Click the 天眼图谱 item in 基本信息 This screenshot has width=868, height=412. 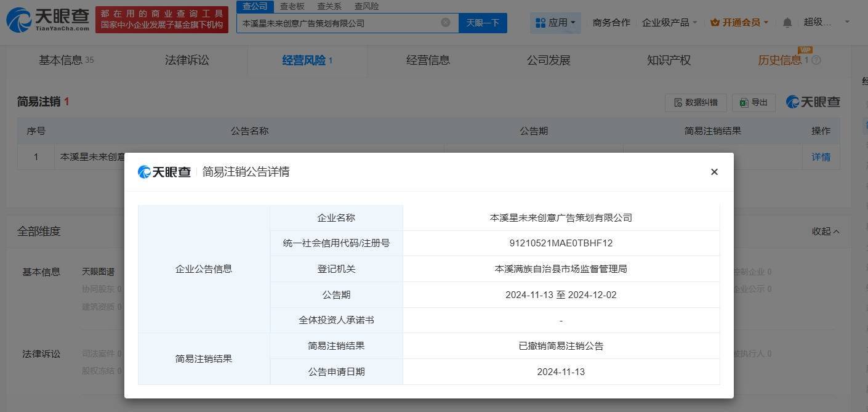pos(98,272)
